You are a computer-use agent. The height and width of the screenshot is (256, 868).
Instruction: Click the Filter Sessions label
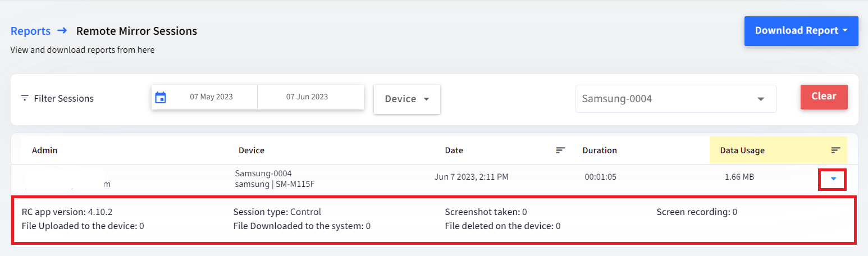coord(63,98)
